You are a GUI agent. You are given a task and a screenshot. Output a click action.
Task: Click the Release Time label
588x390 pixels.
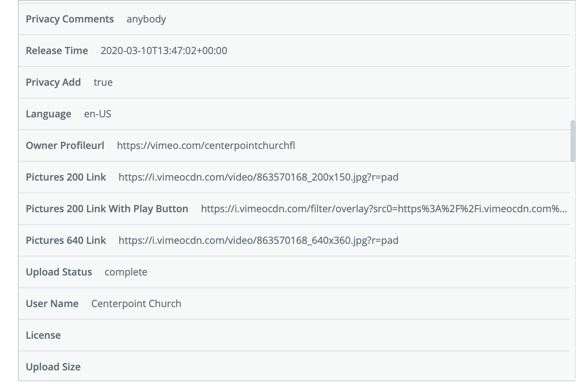(x=57, y=51)
